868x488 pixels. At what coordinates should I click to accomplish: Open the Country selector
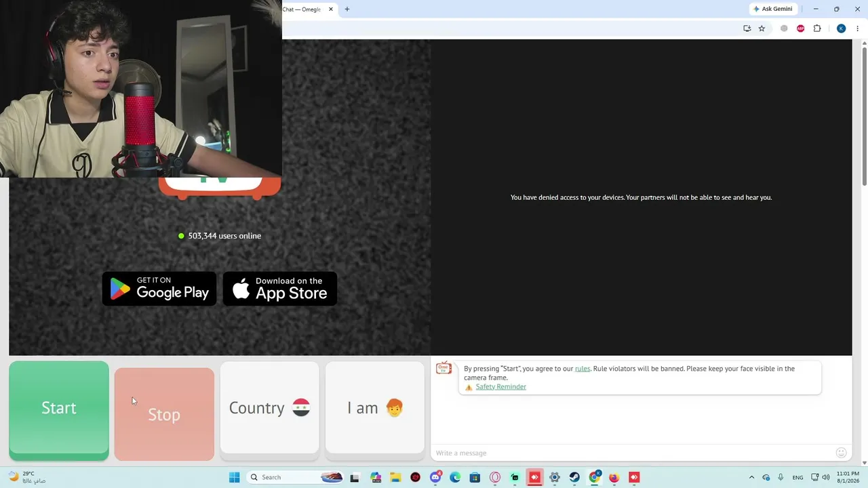click(269, 407)
